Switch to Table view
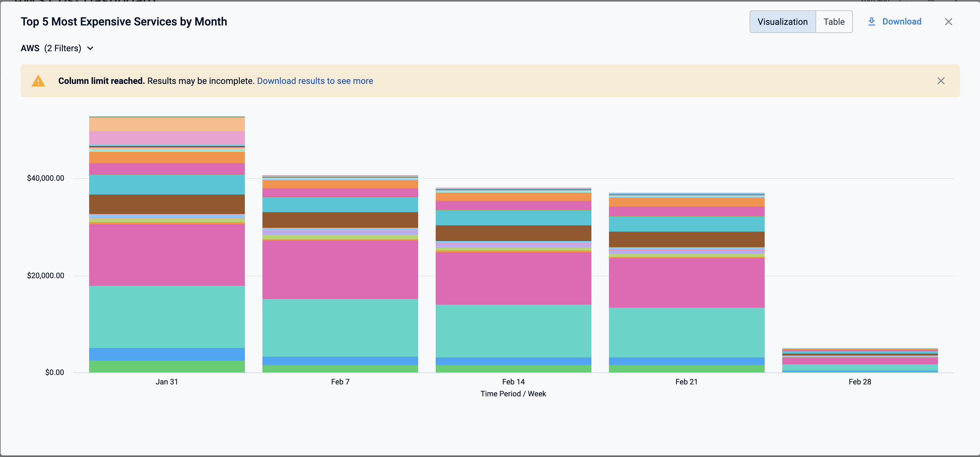Image resolution: width=980 pixels, height=457 pixels. tap(833, 22)
